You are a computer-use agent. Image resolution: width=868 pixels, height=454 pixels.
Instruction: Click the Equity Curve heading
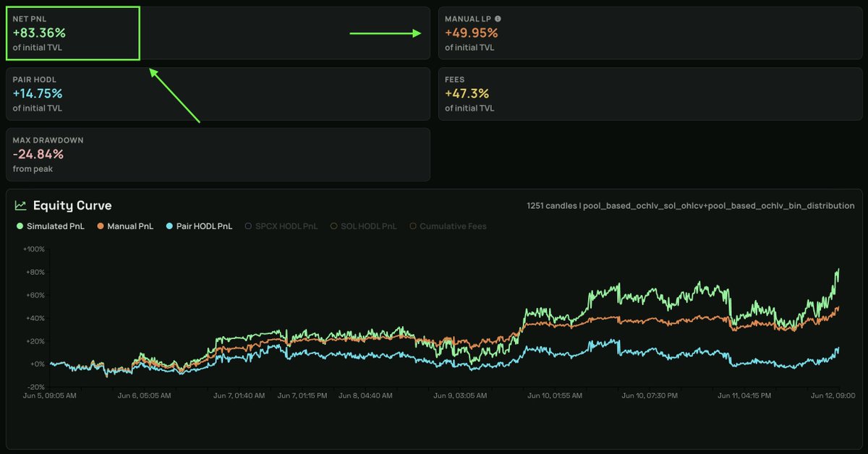coord(72,206)
